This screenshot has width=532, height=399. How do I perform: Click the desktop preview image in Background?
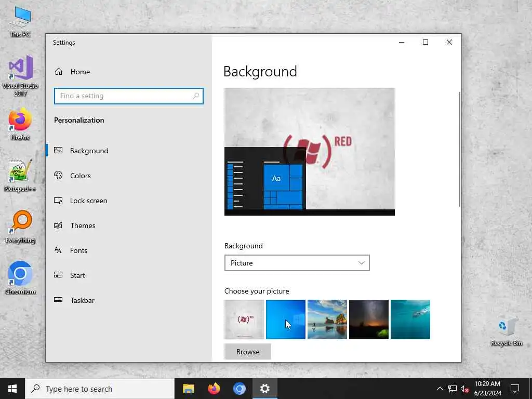click(x=310, y=152)
